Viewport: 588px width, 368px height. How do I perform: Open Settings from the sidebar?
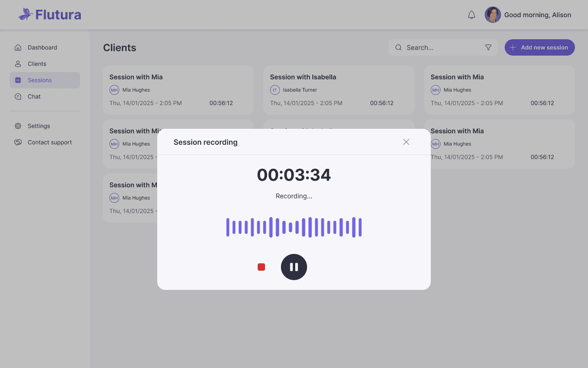(x=45, y=126)
